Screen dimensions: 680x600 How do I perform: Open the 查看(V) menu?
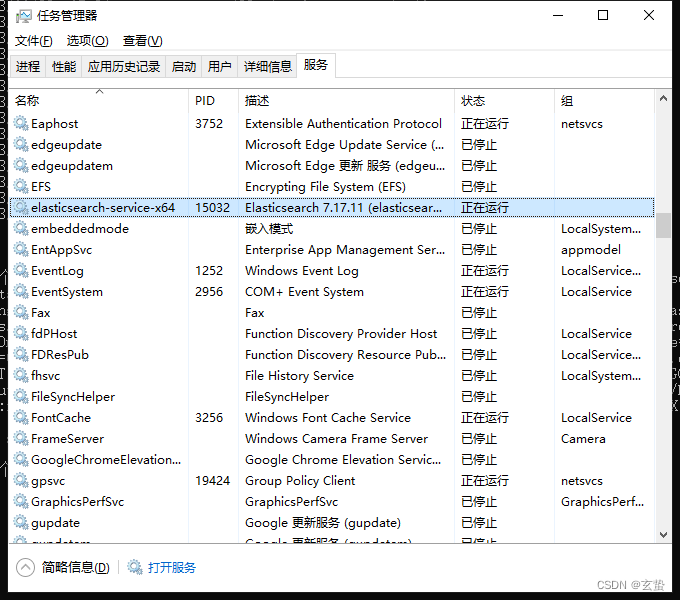pos(143,41)
